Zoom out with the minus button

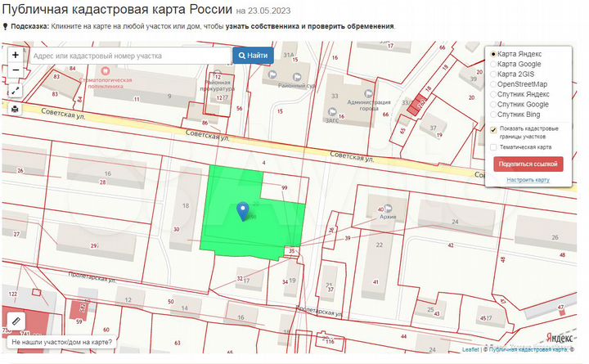pyautogui.click(x=16, y=70)
